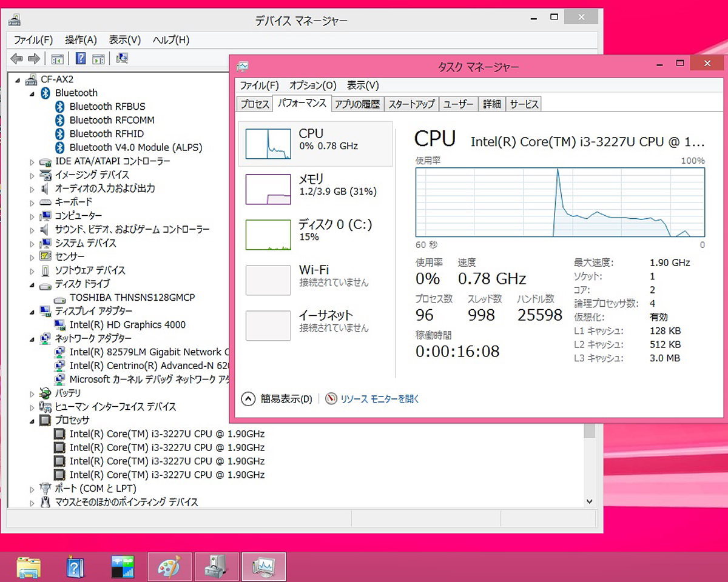728x582 pixels.
Task: Toggle the action pane toolbar icon
Action: coord(98,59)
